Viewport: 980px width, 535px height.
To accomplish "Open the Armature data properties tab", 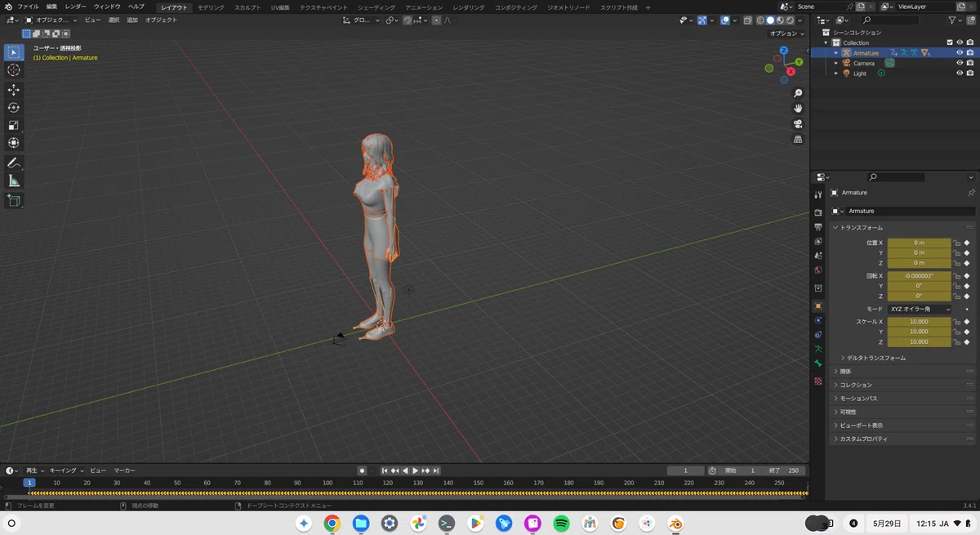I will tap(818, 349).
